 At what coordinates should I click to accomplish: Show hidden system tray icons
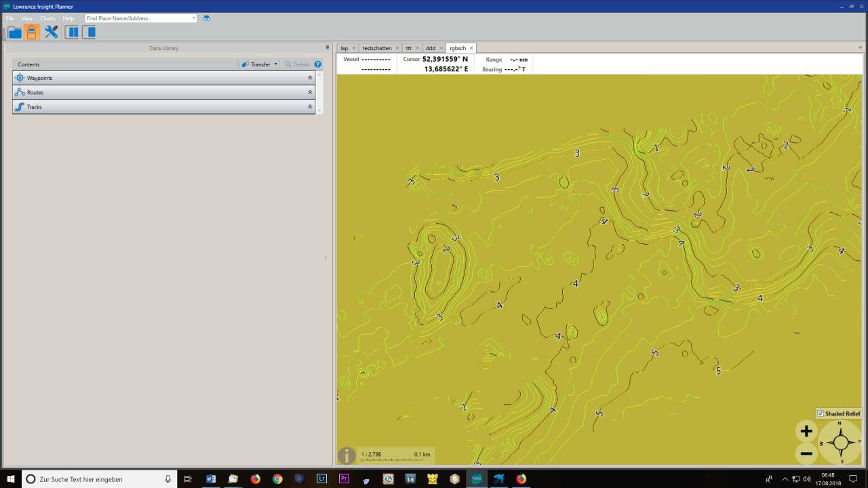[x=785, y=479]
